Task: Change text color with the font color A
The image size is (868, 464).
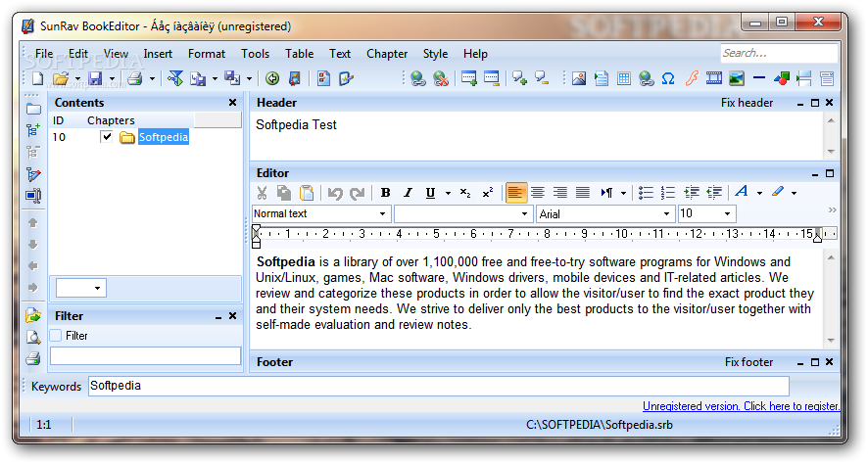Action: pos(742,192)
